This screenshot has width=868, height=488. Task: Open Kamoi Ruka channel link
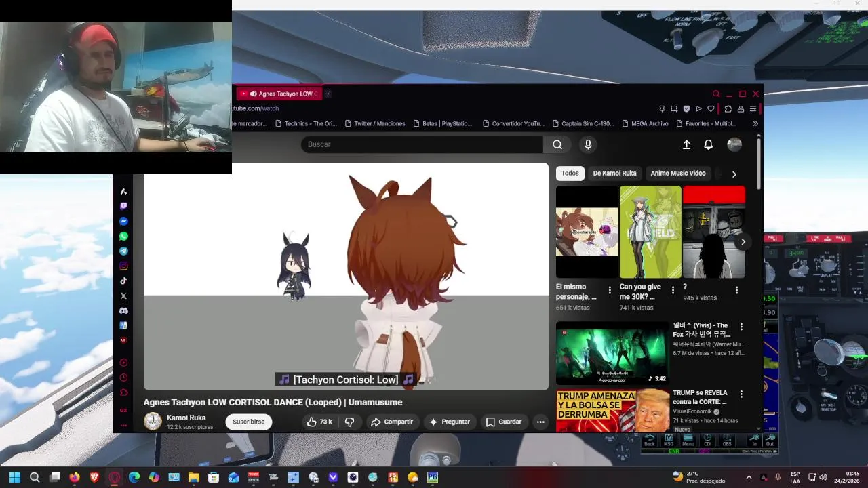[x=186, y=418]
